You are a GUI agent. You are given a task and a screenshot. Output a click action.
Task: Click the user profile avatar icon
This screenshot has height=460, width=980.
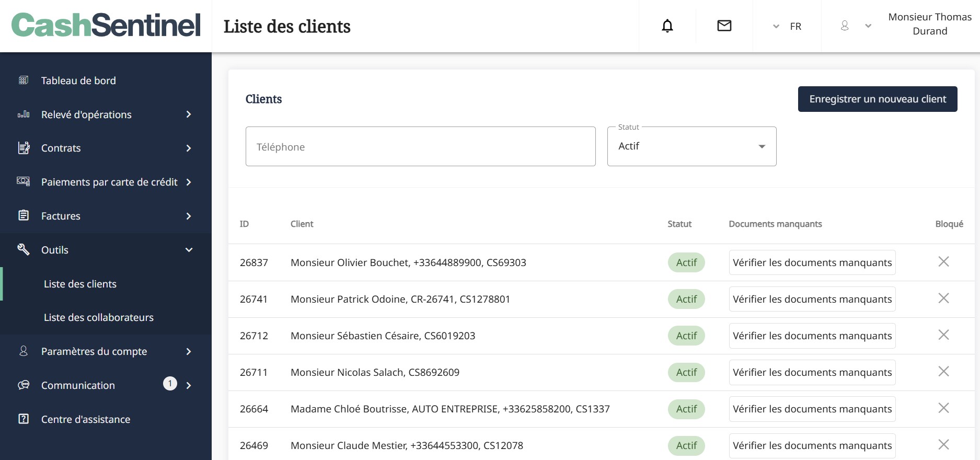coord(845,26)
